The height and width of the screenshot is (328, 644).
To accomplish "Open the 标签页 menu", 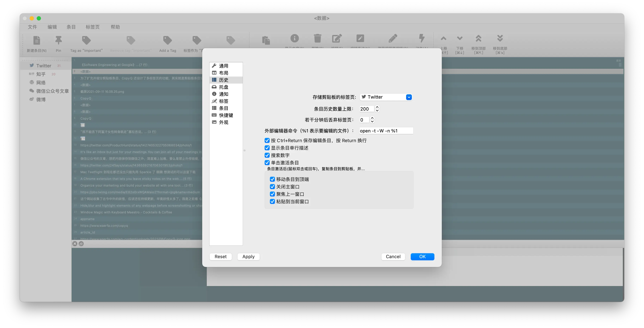I will [92, 27].
